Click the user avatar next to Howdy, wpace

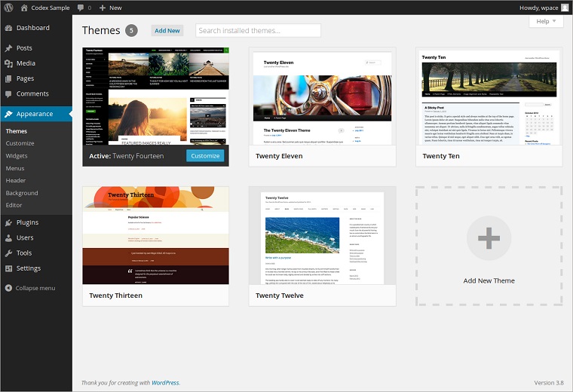click(565, 8)
